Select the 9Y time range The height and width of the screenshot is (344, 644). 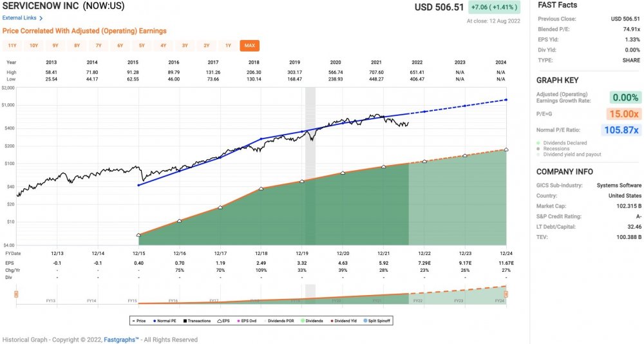coord(55,46)
